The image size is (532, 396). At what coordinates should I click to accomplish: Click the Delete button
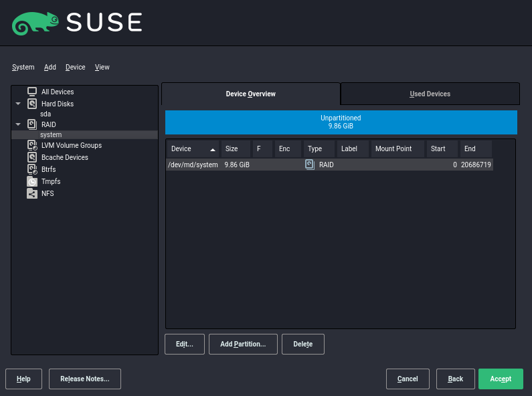coord(302,344)
